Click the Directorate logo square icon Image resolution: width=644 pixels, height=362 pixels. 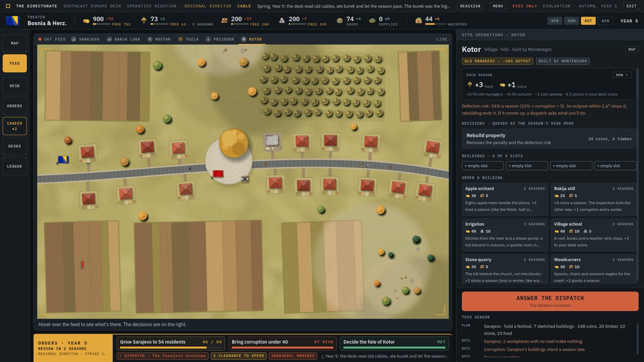point(8,6)
